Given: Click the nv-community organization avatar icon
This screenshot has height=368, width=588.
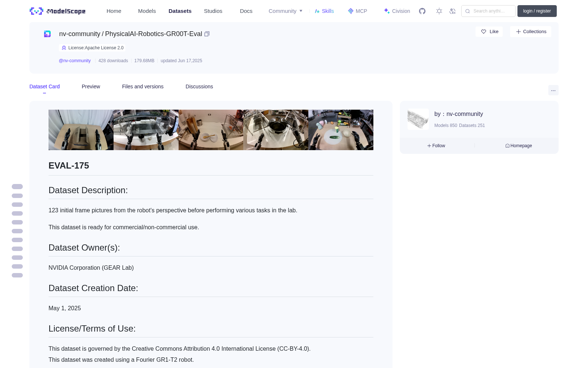Looking at the screenshot, I should [47, 34].
